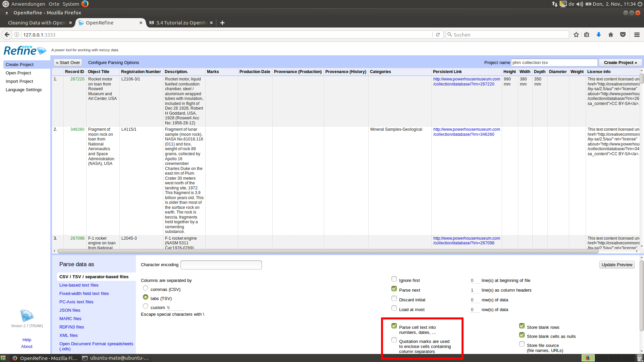
Task: Open the JSON files parser option
Action: (70, 310)
